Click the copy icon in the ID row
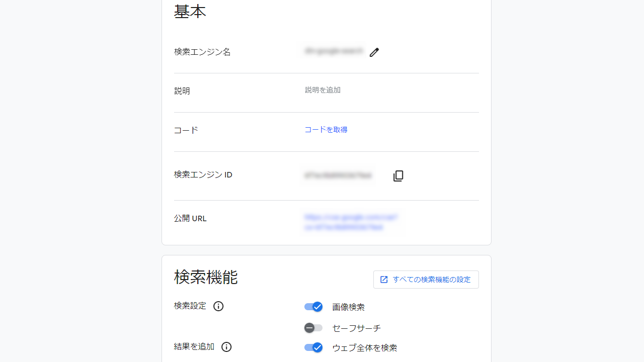This screenshot has height=362, width=644. [x=398, y=175]
